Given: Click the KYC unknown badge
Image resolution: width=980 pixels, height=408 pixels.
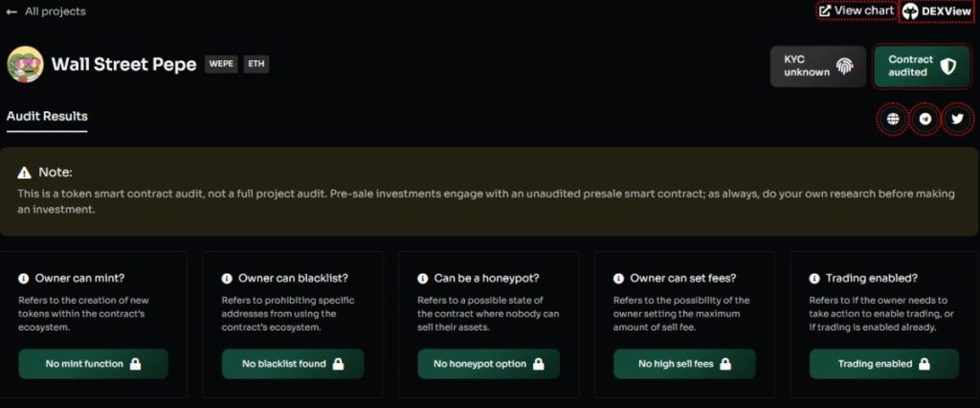Looking at the screenshot, I should [818, 66].
